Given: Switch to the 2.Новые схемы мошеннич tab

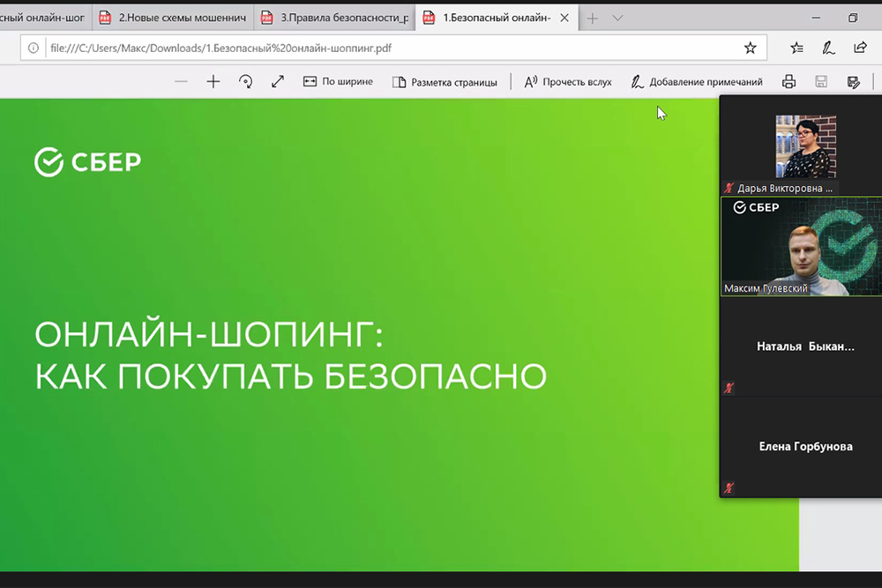Looking at the screenshot, I should tap(175, 18).
